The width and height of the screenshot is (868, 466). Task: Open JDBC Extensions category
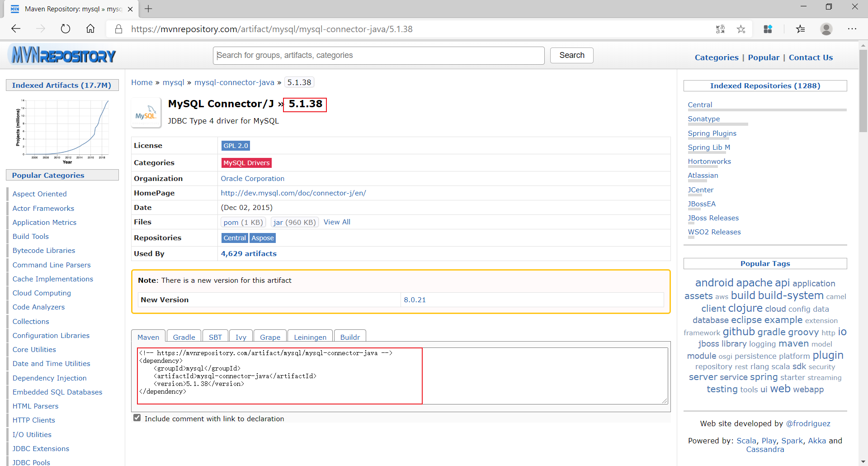(41, 449)
